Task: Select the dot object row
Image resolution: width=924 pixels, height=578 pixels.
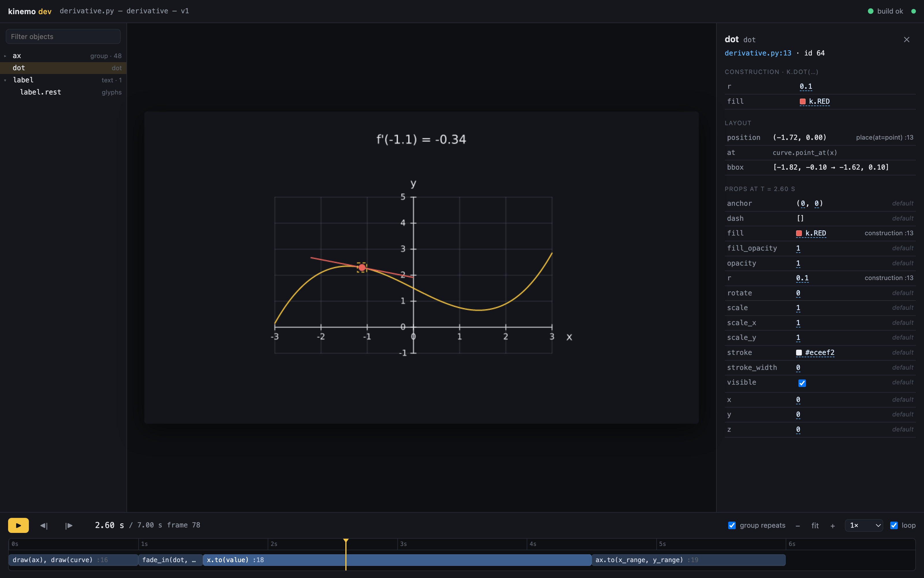Action: (x=63, y=68)
